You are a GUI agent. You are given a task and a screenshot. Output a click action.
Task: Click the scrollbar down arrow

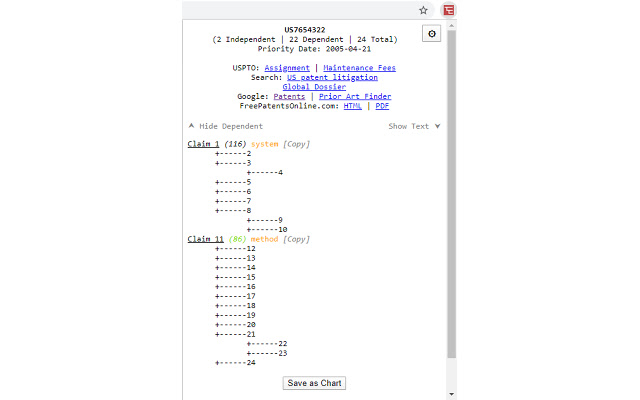click(x=451, y=394)
